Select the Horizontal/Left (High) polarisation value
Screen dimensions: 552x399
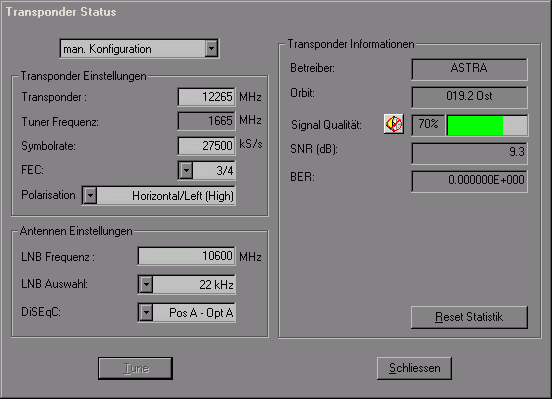pos(183,196)
